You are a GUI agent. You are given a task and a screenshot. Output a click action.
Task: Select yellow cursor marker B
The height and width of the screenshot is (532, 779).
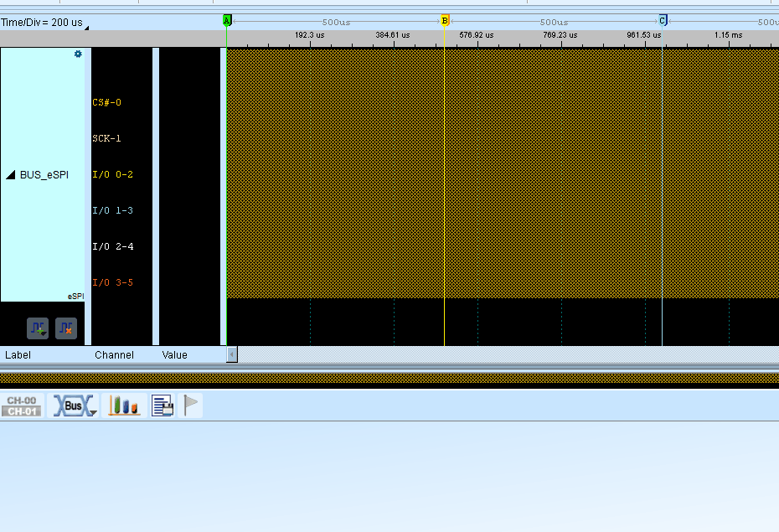[x=445, y=20]
